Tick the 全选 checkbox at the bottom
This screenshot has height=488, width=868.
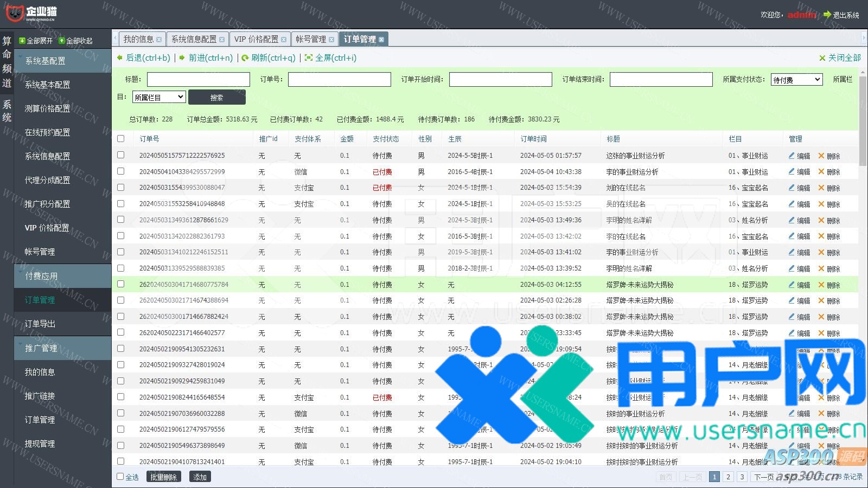(x=120, y=477)
